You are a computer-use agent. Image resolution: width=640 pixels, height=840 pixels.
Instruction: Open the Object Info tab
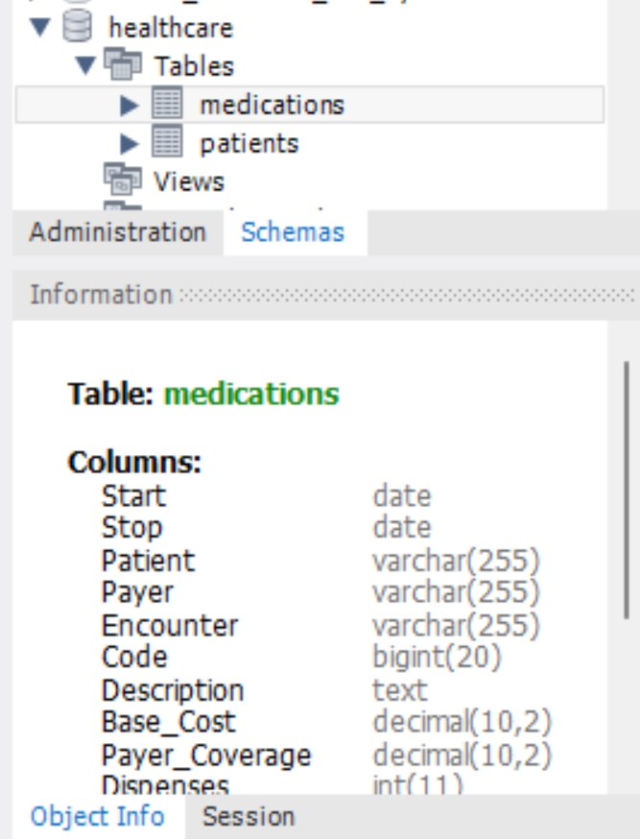(x=97, y=817)
